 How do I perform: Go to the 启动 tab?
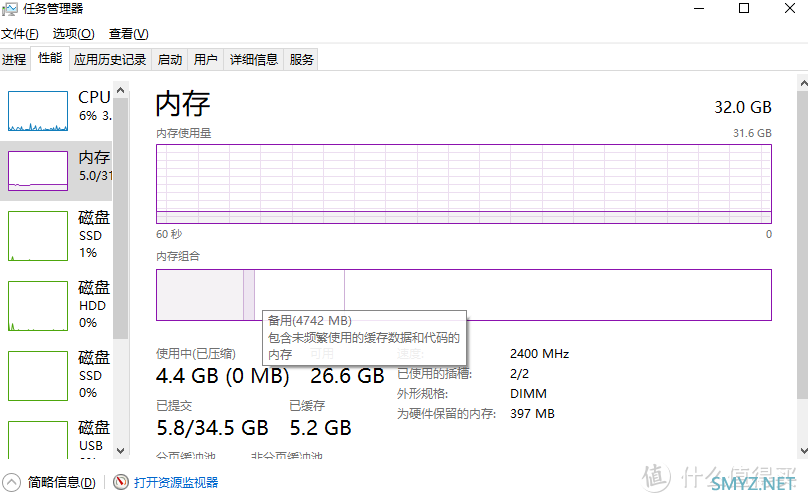170,60
